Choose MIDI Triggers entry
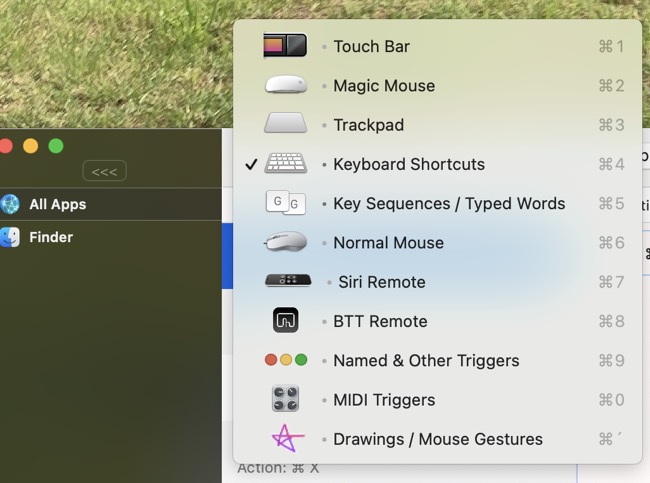The width and height of the screenshot is (650, 483). pos(437,400)
